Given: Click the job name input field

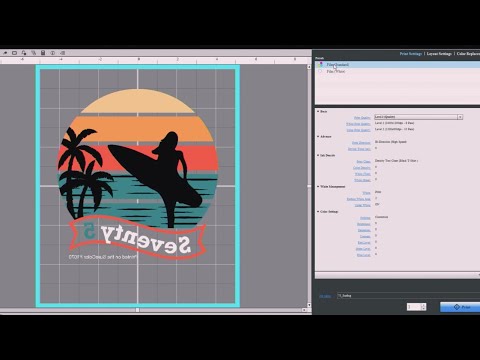Looking at the screenshot, I should click(408, 296).
